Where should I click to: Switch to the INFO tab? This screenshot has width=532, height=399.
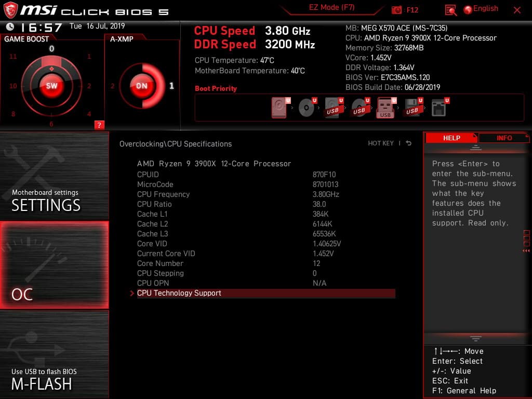tap(504, 138)
